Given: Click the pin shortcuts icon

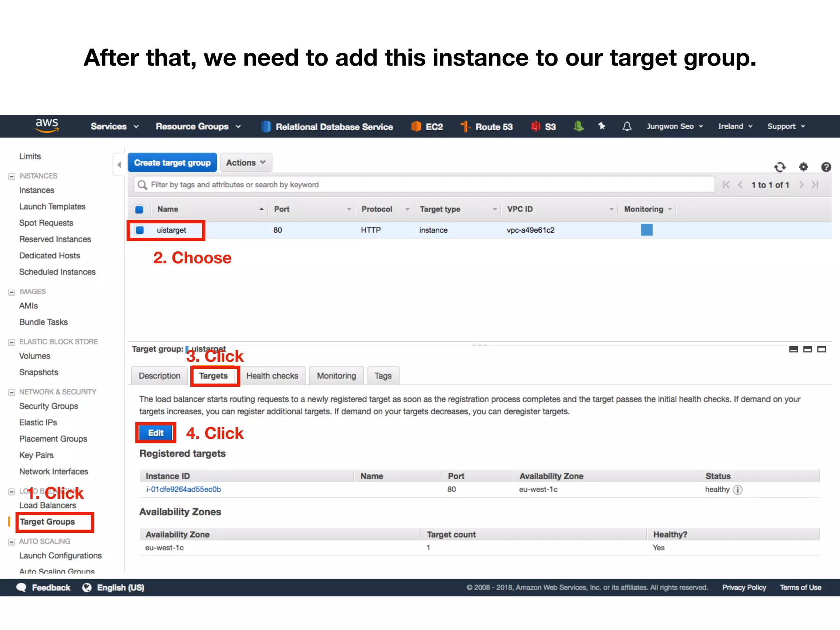Looking at the screenshot, I should [602, 126].
